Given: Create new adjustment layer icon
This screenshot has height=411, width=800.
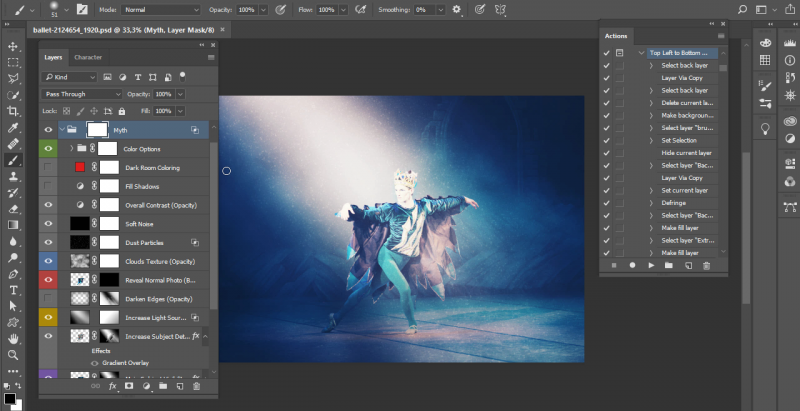Looking at the screenshot, I should click(146, 386).
